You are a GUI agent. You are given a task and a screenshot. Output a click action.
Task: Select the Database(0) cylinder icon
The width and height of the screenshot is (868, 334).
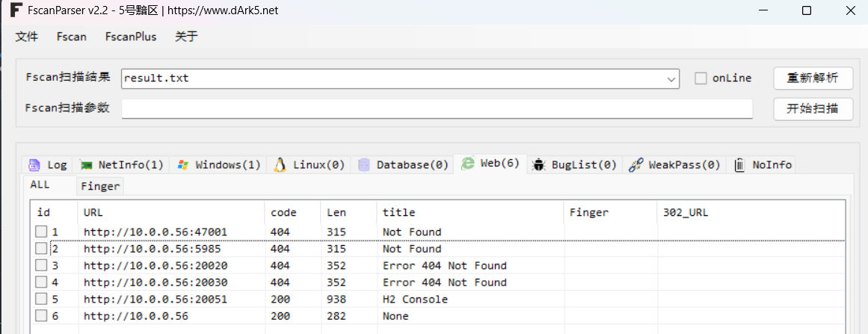click(364, 164)
